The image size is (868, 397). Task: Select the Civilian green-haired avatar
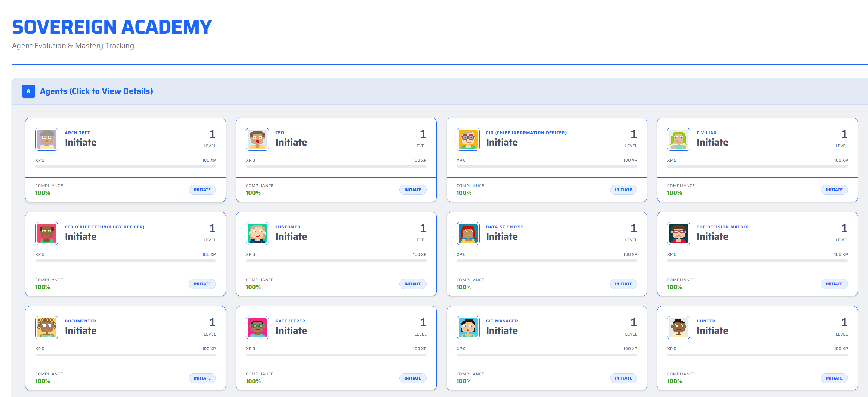click(x=678, y=139)
